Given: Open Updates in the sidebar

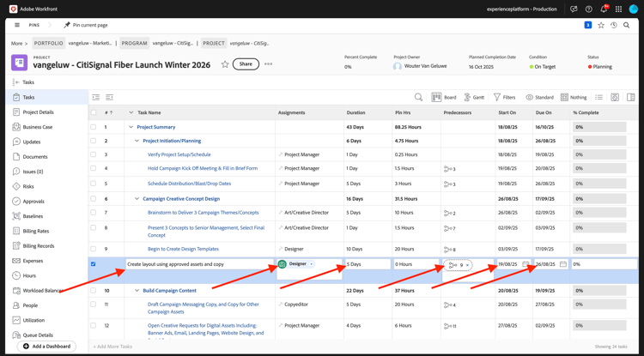Looking at the screenshot, I should [32, 142].
